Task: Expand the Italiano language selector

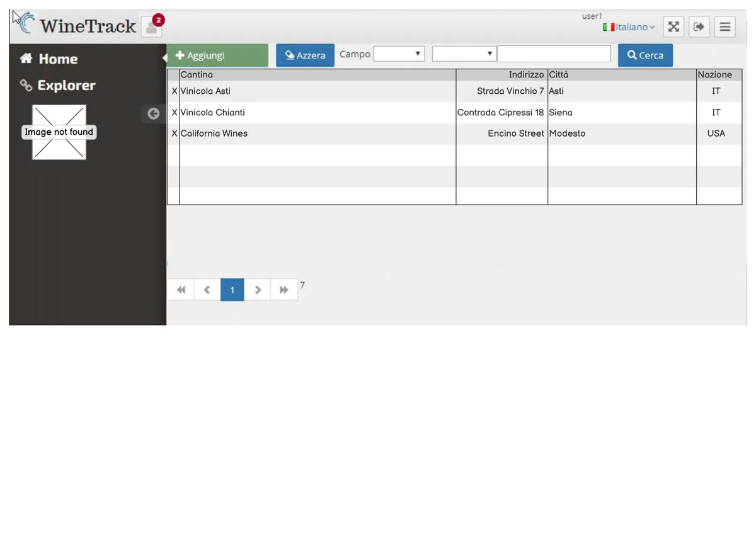Action: (x=629, y=27)
